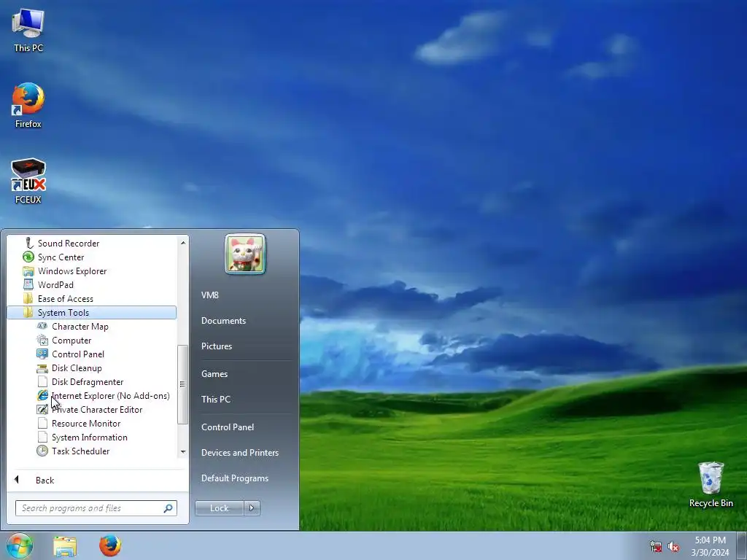Image resolution: width=747 pixels, height=560 pixels.
Task: Select "Disk Cleanup" label in list
Action: [x=77, y=368]
